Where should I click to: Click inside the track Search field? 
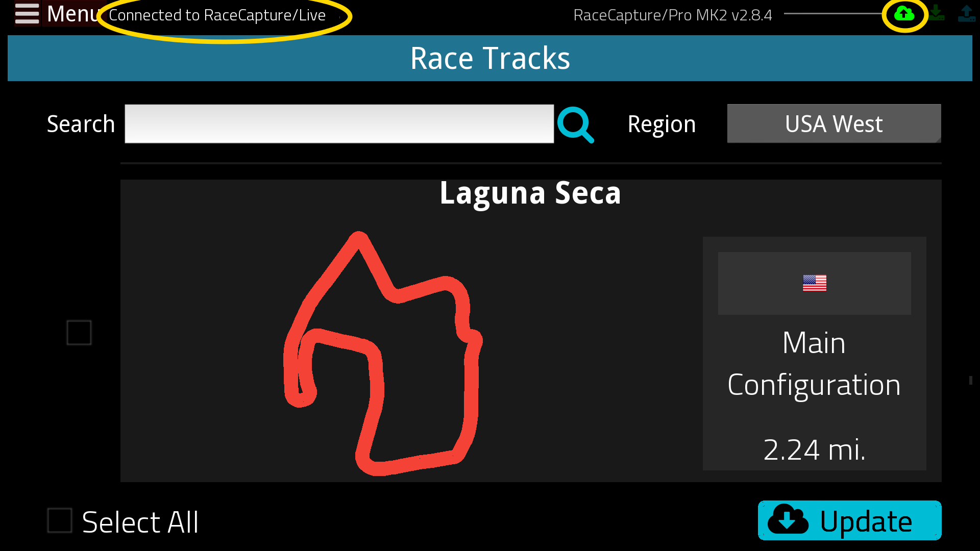339,124
